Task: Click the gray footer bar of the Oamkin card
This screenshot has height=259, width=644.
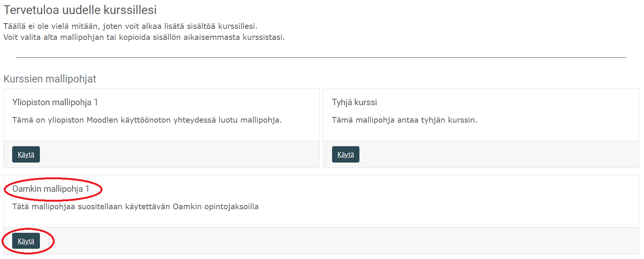Action: (x=321, y=241)
